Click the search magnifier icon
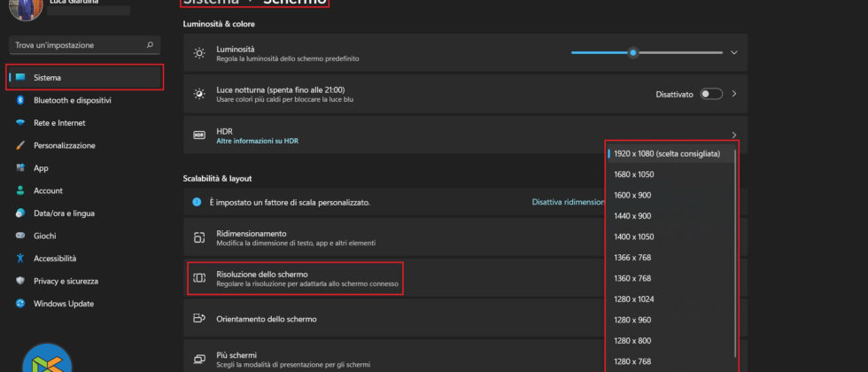Viewport: 868px width, 372px height. 150,45
